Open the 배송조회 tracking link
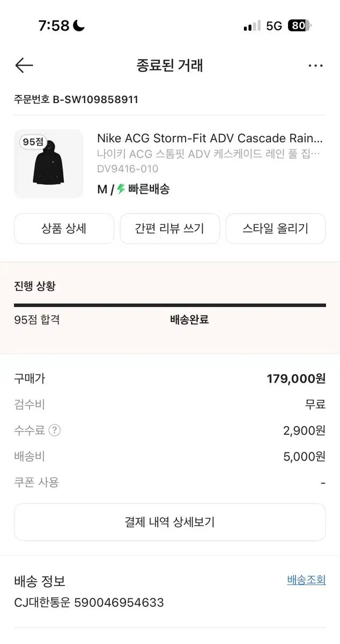Screen dimensions: 340x644 (x=306, y=580)
